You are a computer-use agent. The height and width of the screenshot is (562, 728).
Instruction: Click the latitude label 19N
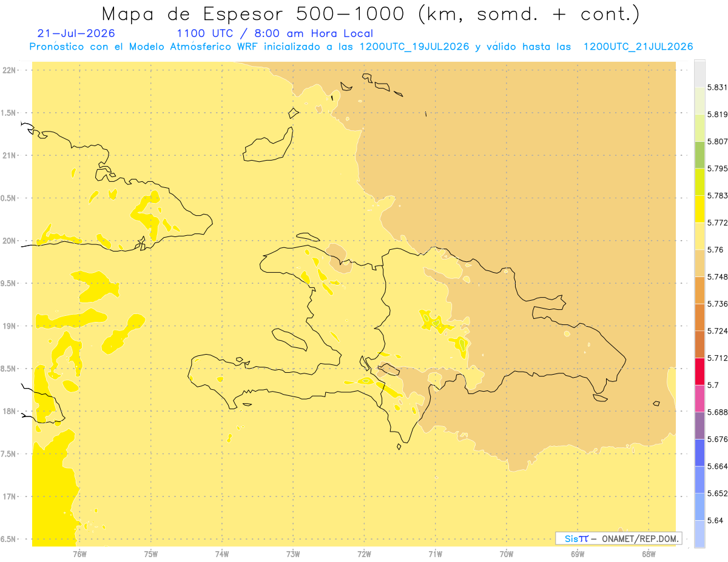tap(8, 326)
